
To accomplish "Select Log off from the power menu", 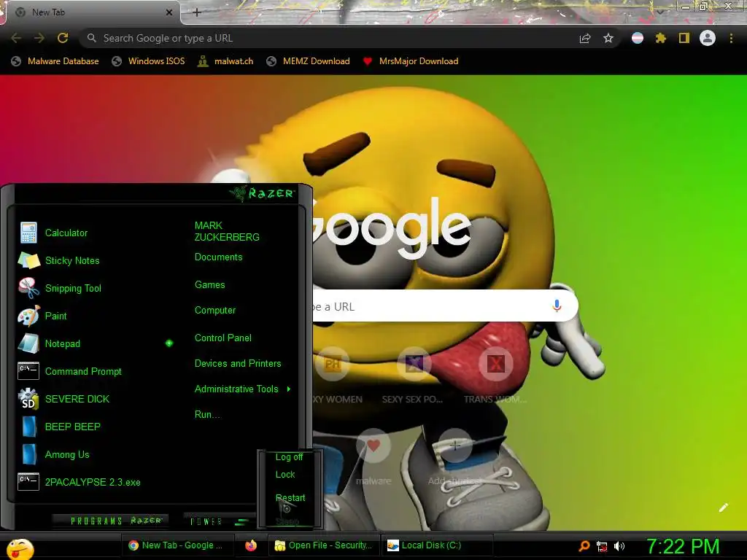I will tap(289, 457).
